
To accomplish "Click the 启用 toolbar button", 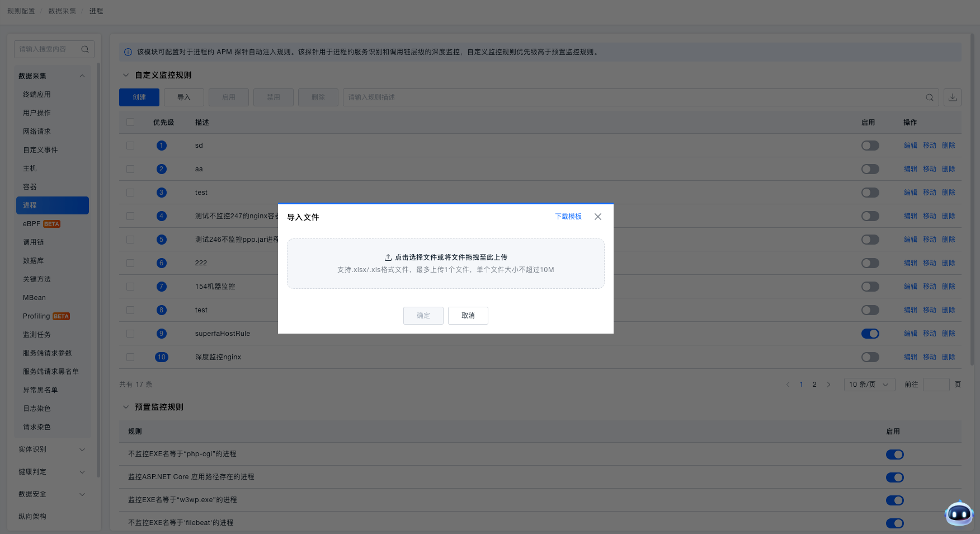I will tap(229, 97).
